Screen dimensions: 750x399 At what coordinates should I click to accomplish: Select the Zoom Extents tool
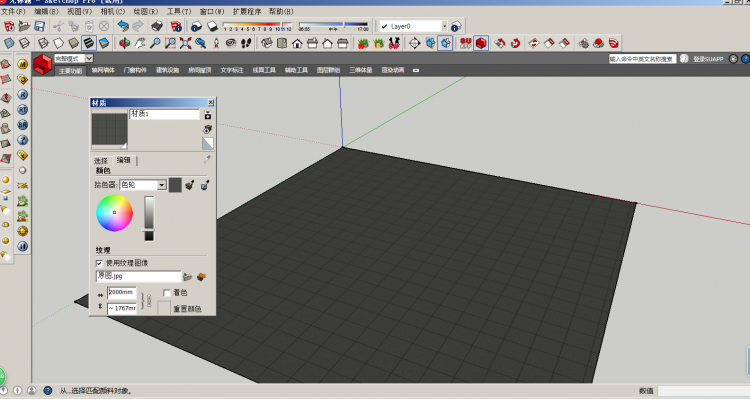pos(186,43)
